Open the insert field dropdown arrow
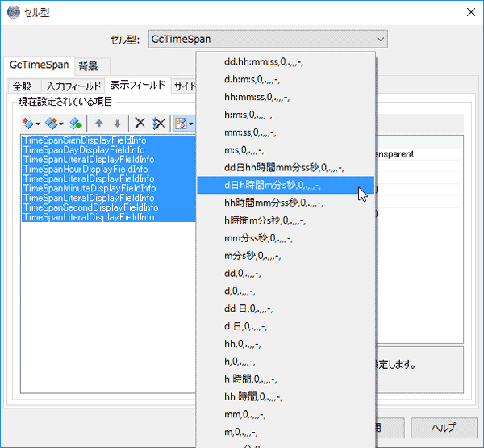484x448 pixels. pos(61,124)
